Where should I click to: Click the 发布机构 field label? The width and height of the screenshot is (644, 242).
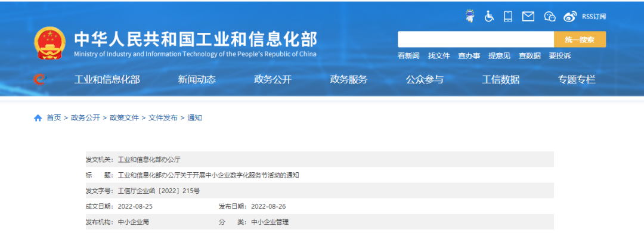(x=101, y=222)
